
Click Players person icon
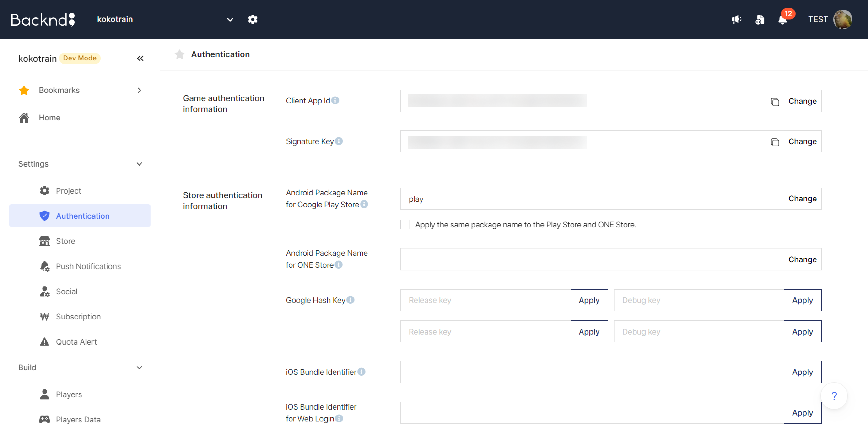pyautogui.click(x=44, y=394)
